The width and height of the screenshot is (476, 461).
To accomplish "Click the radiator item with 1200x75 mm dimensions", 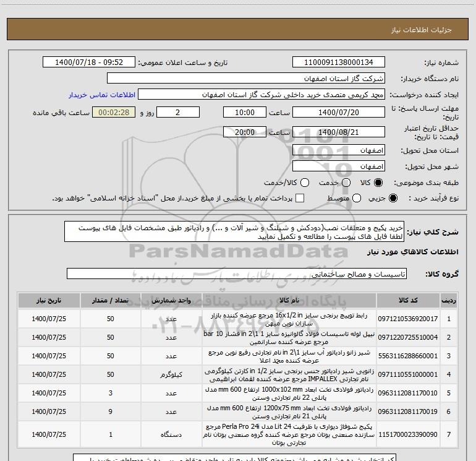I will (x=289, y=411).
